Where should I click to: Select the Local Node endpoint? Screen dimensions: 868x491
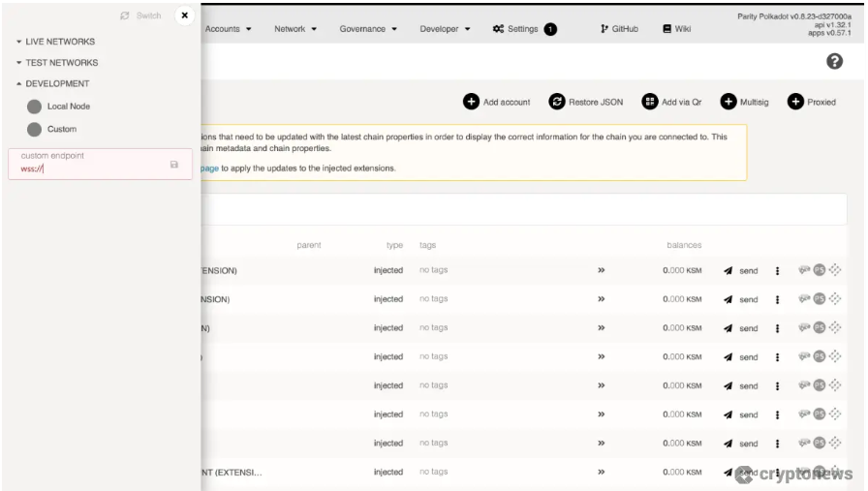pyautogui.click(x=59, y=107)
